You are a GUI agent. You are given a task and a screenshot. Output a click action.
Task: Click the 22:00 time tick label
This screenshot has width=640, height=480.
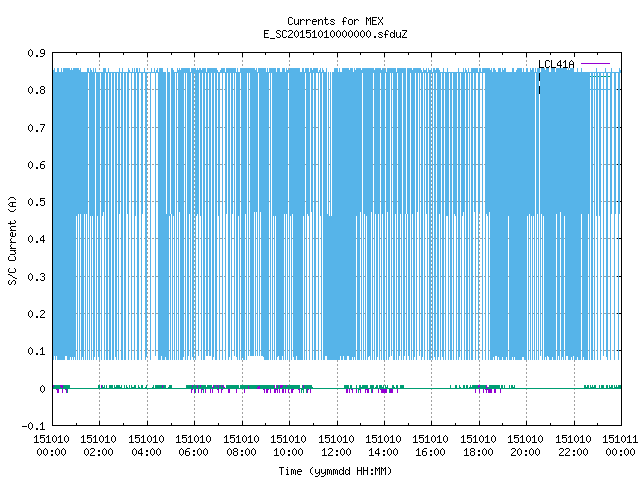point(573,452)
